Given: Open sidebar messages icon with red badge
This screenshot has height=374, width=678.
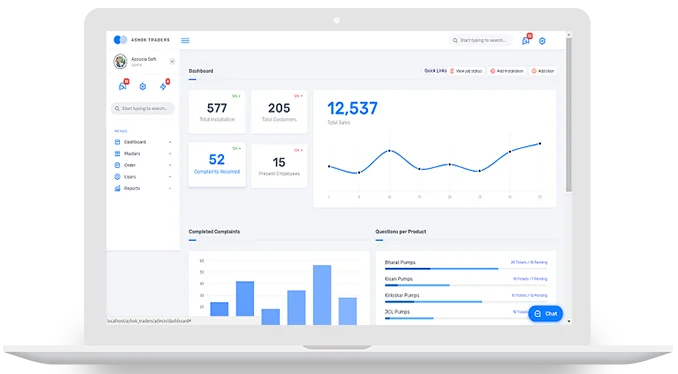Looking at the screenshot, I should pos(123,86).
